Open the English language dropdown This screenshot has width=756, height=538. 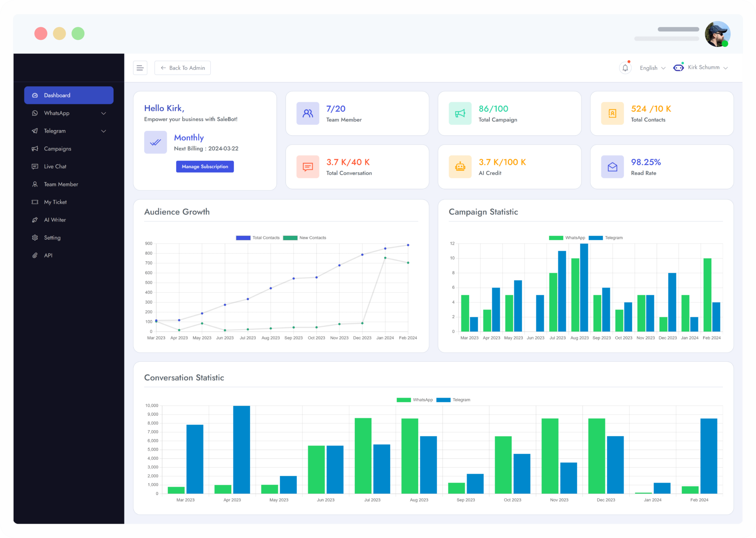[652, 68]
